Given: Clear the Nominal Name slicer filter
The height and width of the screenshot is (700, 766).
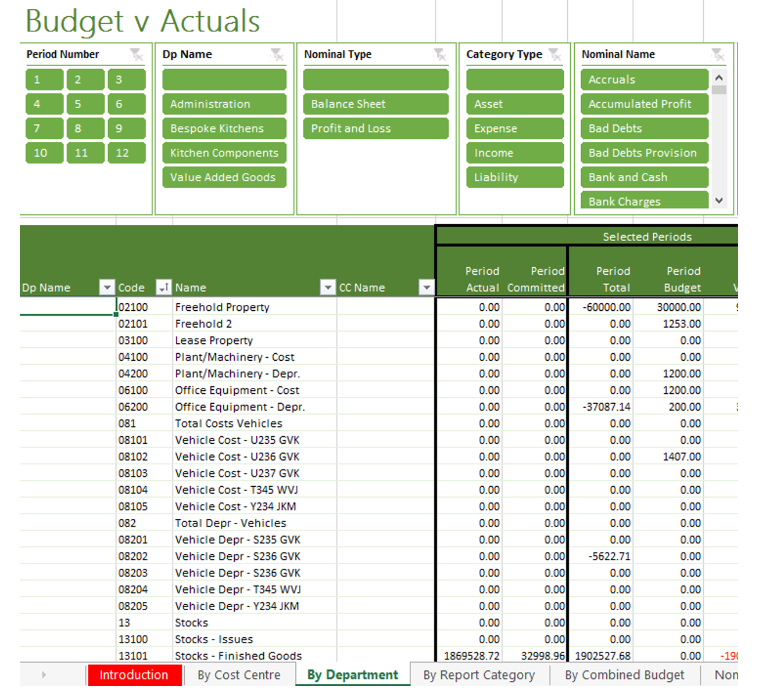Looking at the screenshot, I should tap(718, 55).
